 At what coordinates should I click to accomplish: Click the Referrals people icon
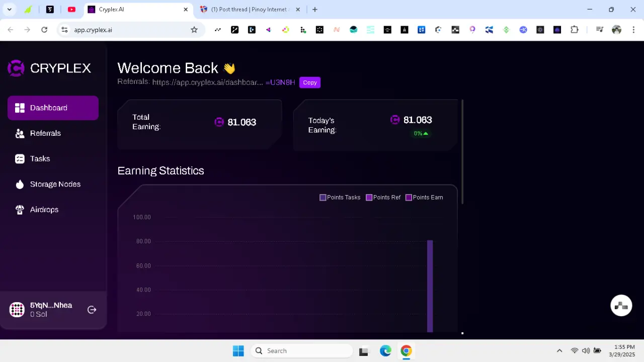[20, 133]
